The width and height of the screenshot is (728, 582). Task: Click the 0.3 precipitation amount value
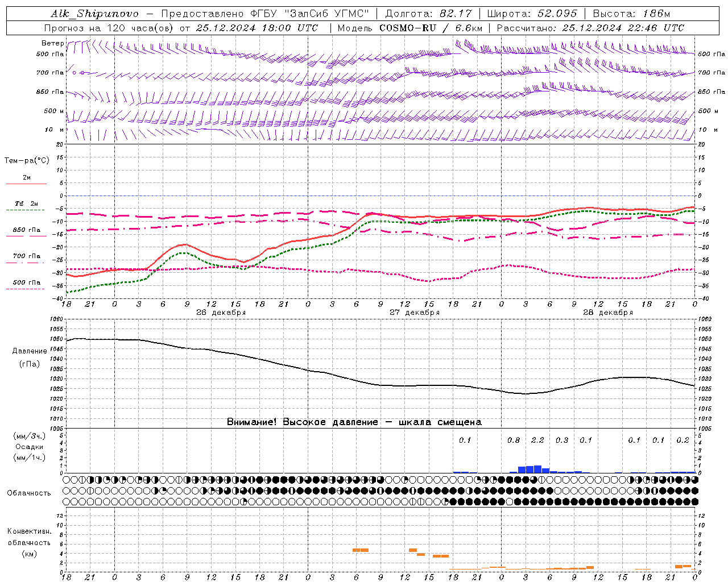pos(562,440)
